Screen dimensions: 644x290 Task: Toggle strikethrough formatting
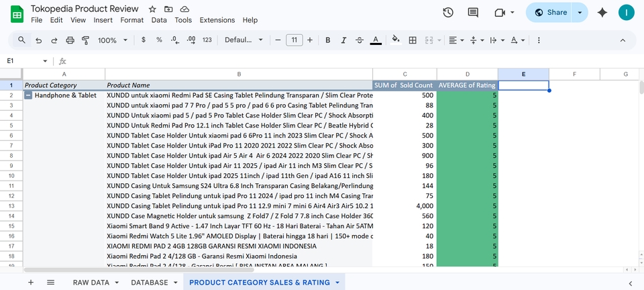(x=360, y=40)
